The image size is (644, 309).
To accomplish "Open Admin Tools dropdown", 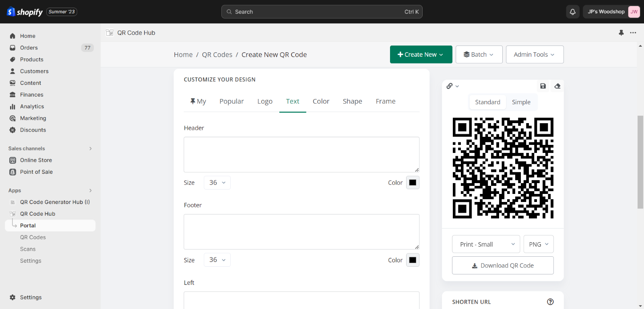I will coord(535,54).
